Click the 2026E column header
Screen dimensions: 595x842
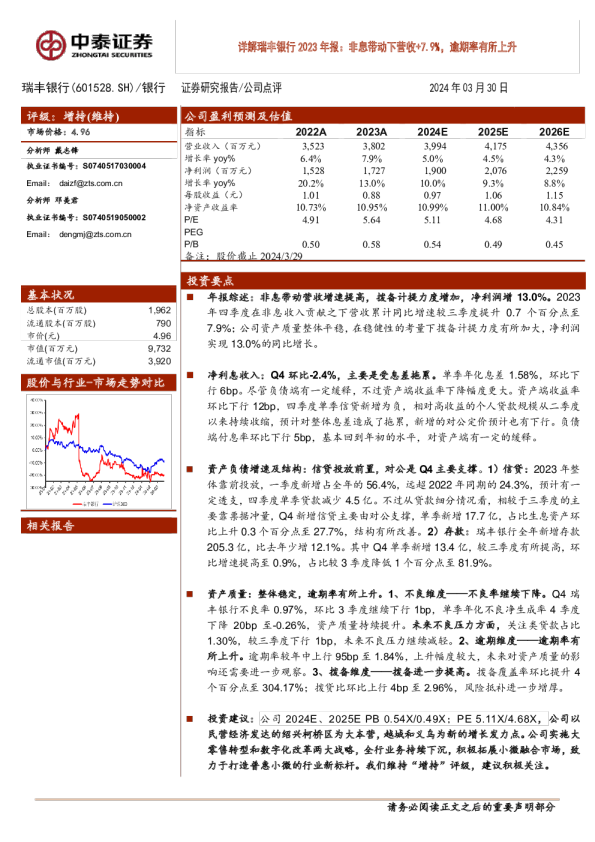pyautogui.click(x=554, y=132)
